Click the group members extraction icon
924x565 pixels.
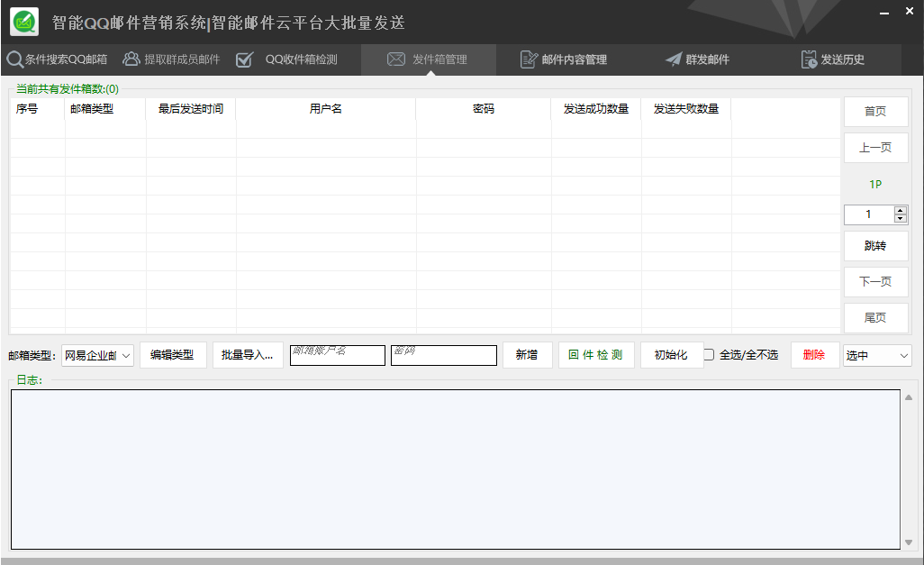coord(131,59)
